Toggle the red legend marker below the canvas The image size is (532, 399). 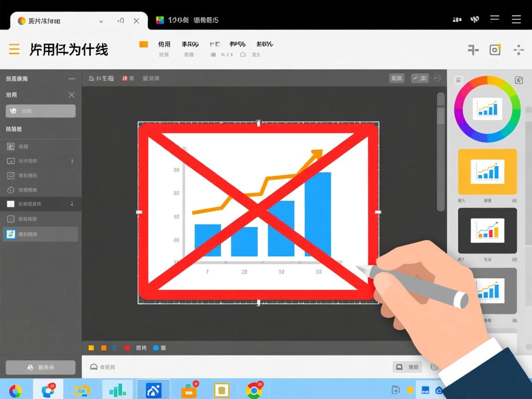coord(127,348)
